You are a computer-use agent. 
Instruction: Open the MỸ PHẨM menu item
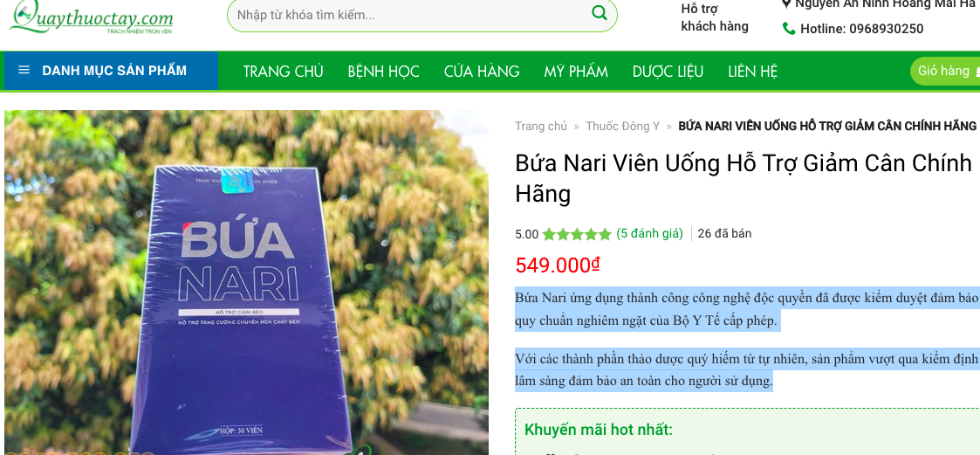click(576, 72)
